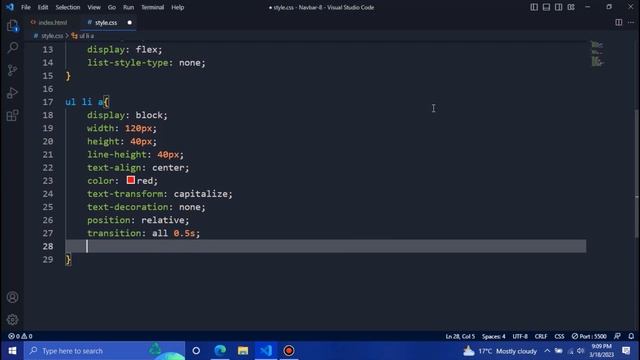This screenshot has width=640, height=360.
Task: Open the Run menu
Action: click(129, 7)
